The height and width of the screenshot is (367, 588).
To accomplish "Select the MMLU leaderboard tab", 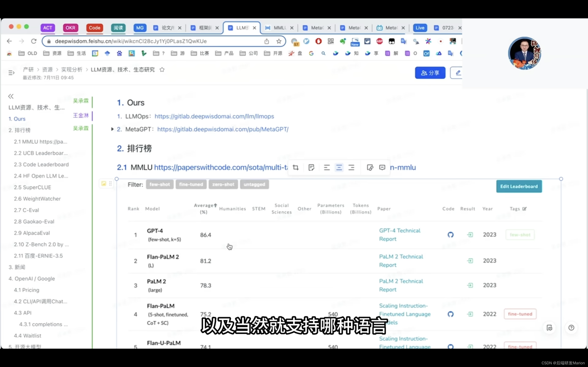I will [x=277, y=28].
